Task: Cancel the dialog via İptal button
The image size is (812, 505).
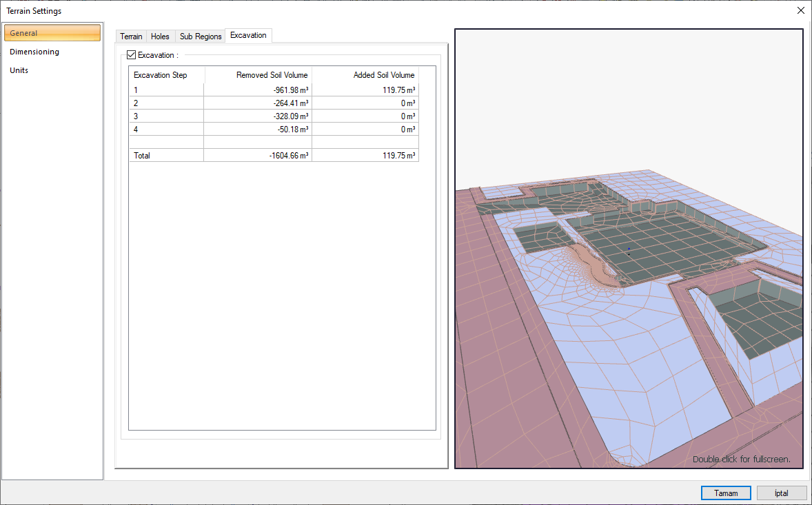Action: (x=781, y=493)
